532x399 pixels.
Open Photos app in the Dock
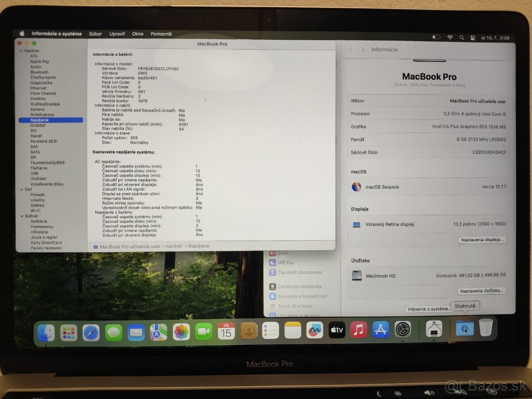click(x=181, y=332)
